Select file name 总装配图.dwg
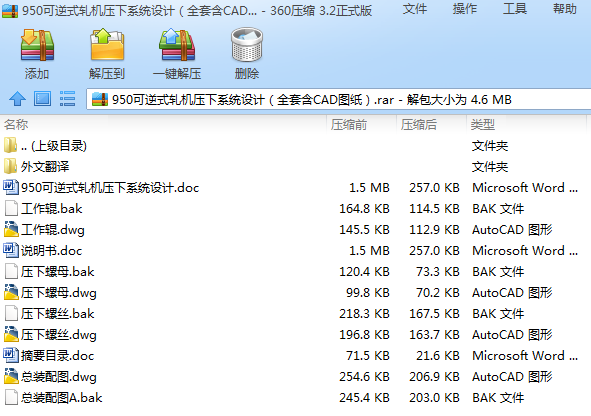Screen dimensions: 591x416 click(x=59, y=376)
